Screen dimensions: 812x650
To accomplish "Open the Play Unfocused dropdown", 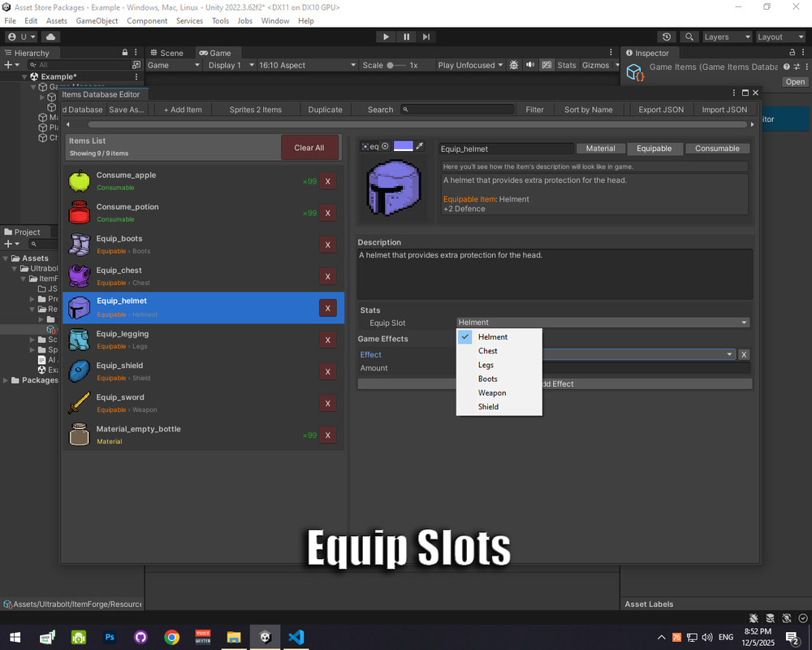I will pyautogui.click(x=469, y=64).
